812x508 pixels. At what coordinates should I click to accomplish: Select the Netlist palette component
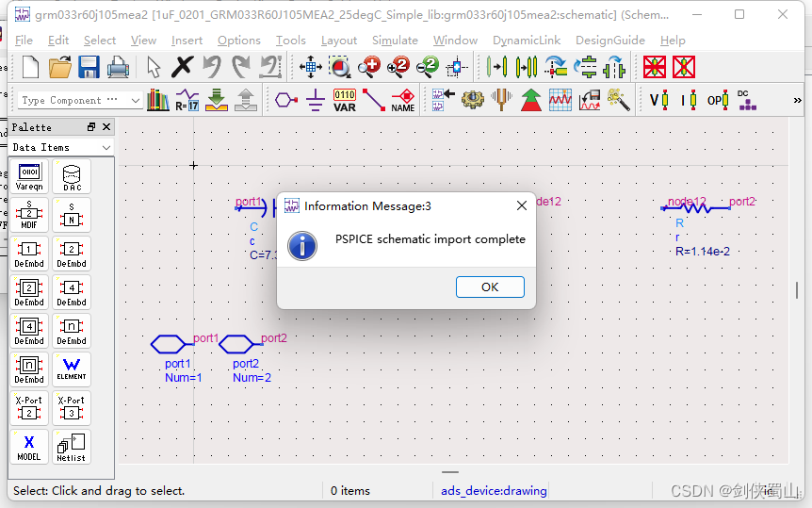[72, 447]
